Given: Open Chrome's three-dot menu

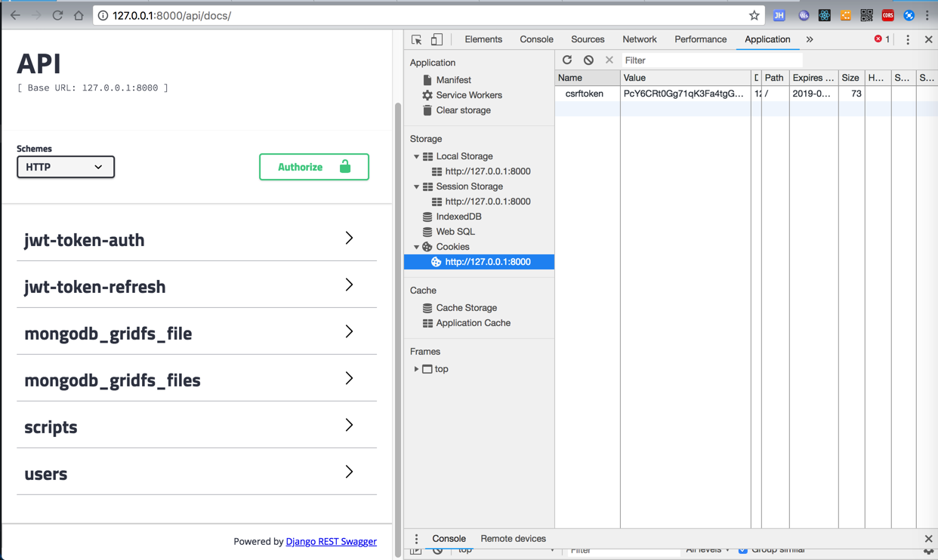Looking at the screenshot, I should click(927, 15).
